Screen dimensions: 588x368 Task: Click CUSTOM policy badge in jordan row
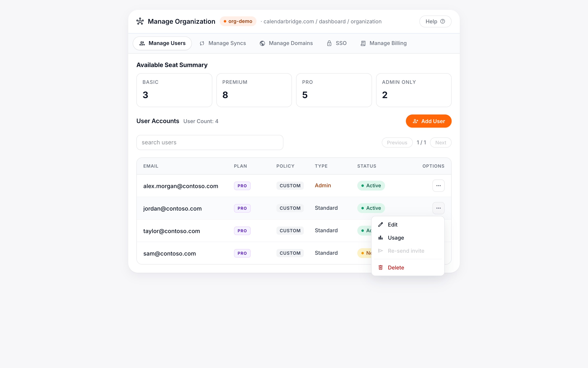(x=290, y=208)
